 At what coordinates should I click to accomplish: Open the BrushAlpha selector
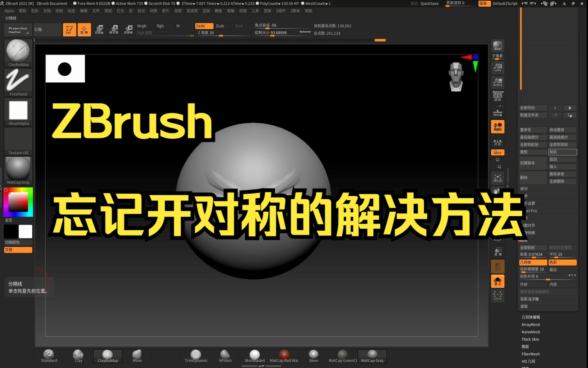18,112
